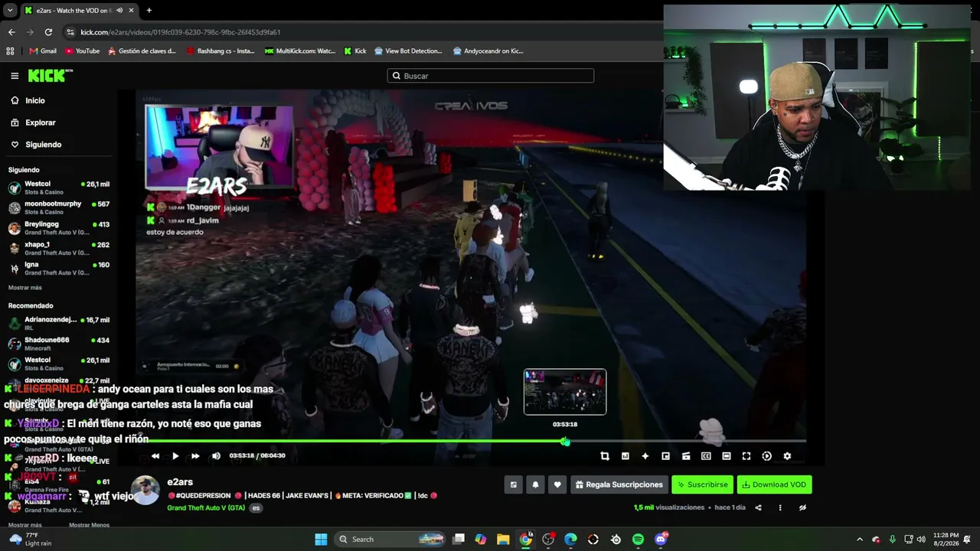
Task: Open the three-dot more options menu
Action: [x=780, y=507]
